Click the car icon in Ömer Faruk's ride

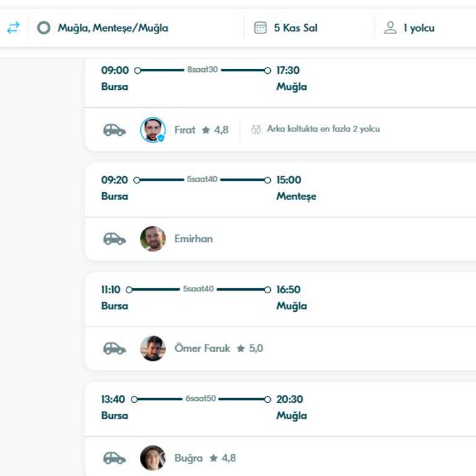coord(114,348)
